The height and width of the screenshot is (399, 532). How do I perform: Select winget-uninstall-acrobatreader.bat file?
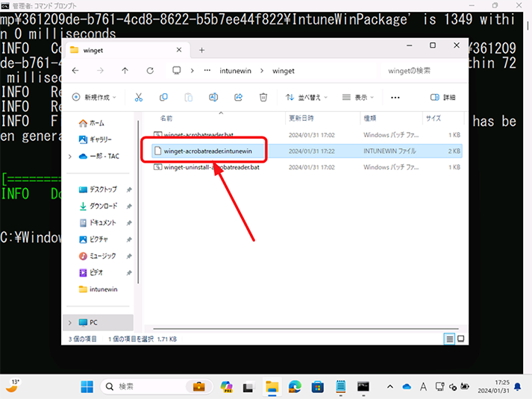pos(307,167)
